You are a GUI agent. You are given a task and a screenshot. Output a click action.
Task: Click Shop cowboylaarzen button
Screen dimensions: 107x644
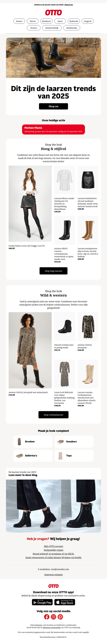click(x=53, y=415)
